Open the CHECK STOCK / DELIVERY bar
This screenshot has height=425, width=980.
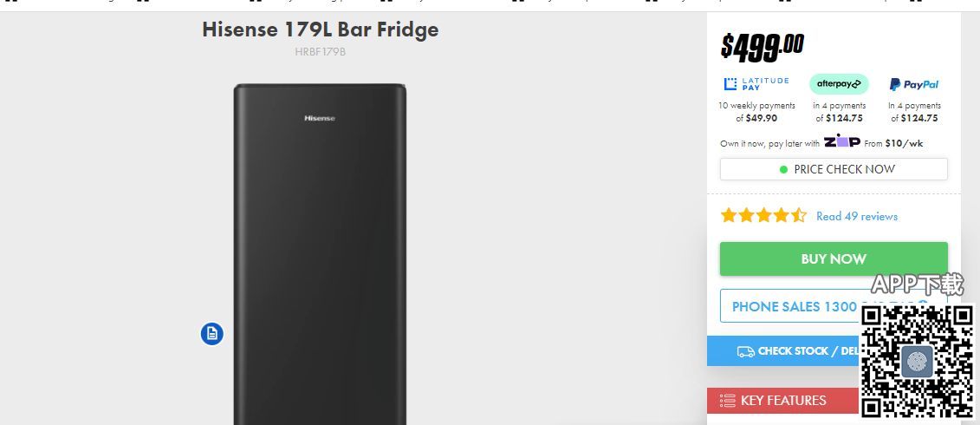(784, 351)
